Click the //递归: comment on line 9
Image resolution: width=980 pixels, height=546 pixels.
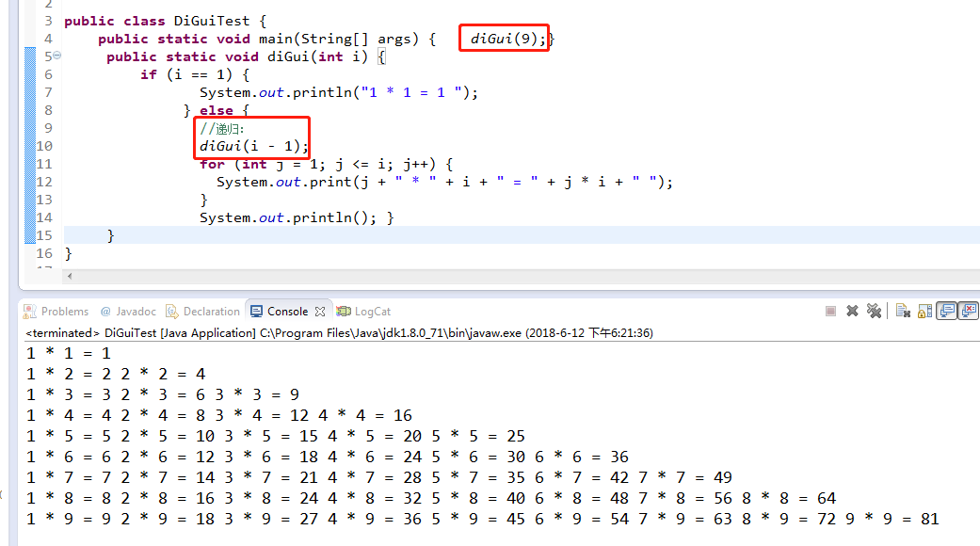(222, 129)
